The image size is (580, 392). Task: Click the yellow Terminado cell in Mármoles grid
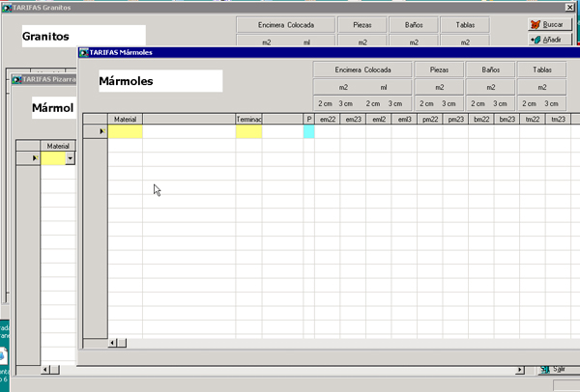coord(249,131)
